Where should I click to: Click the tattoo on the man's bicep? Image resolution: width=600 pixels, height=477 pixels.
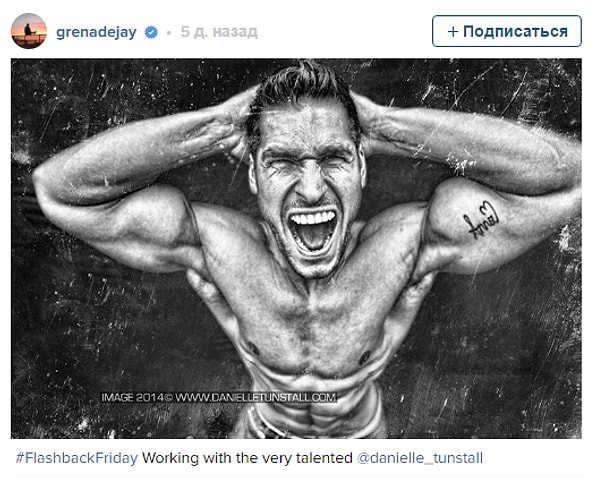[481, 220]
